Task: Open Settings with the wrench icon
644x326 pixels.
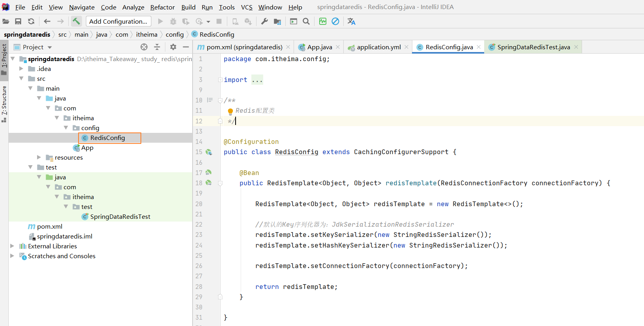Action: [264, 21]
